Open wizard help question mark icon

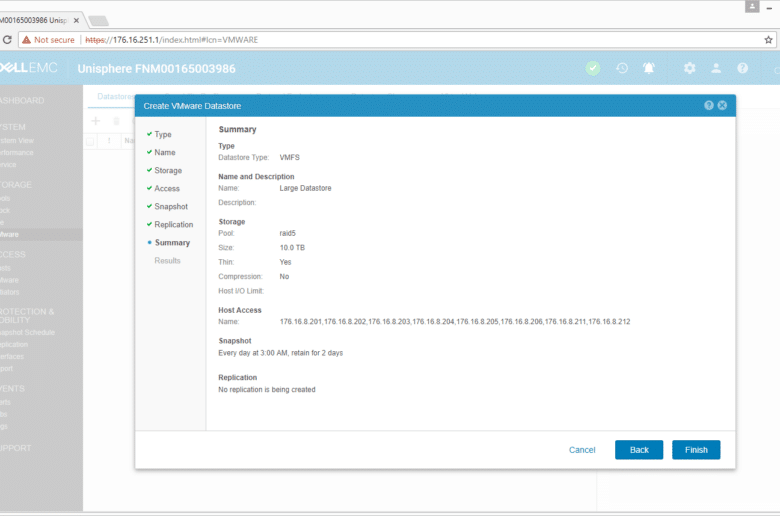coord(709,105)
